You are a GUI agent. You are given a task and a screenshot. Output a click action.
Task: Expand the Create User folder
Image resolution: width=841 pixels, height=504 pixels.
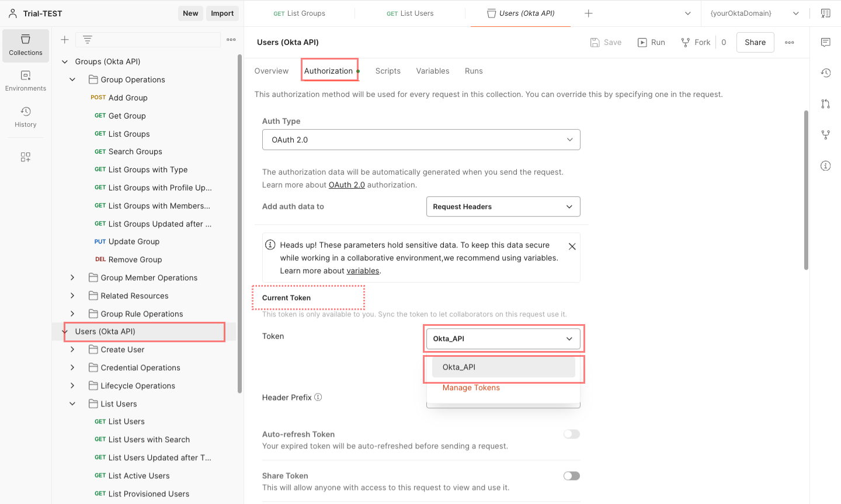pos(72,350)
